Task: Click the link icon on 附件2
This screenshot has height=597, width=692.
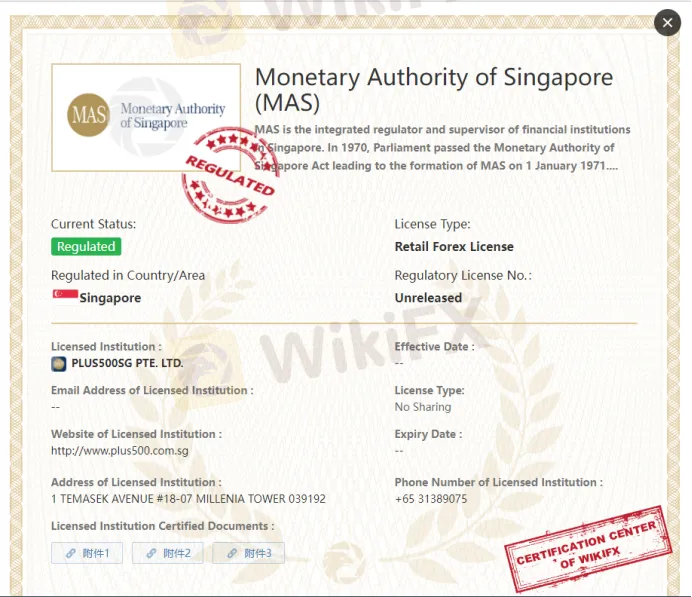Action: coord(151,553)
